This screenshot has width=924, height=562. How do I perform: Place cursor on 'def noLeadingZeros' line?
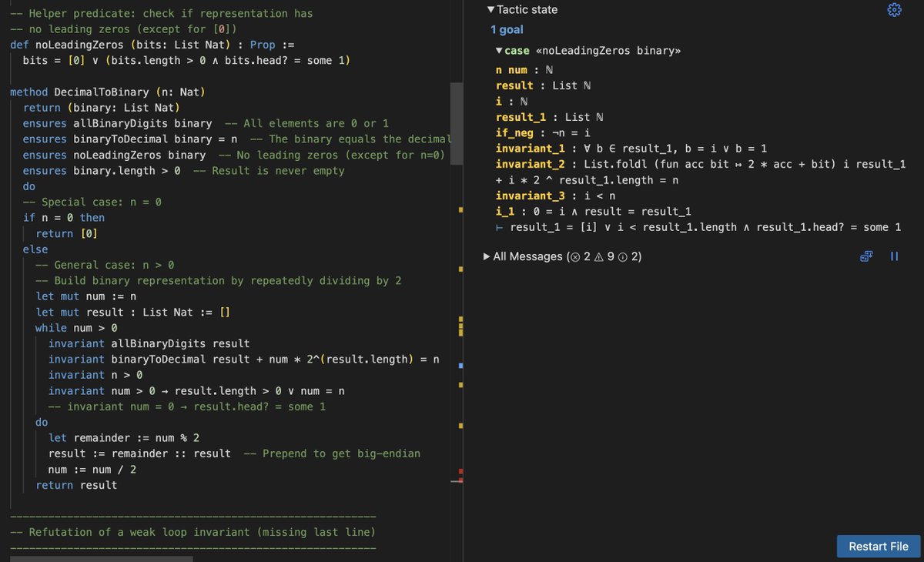click(x=152, y=45)
